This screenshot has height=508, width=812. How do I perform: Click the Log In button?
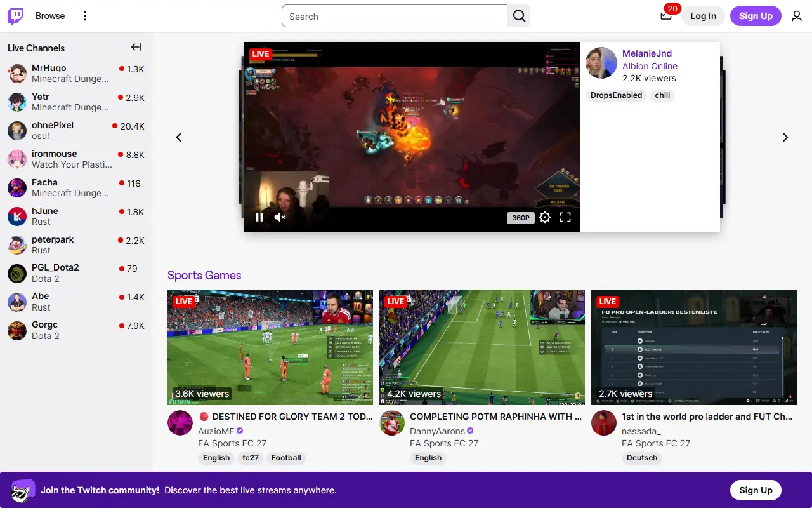[x=703, y=16]
